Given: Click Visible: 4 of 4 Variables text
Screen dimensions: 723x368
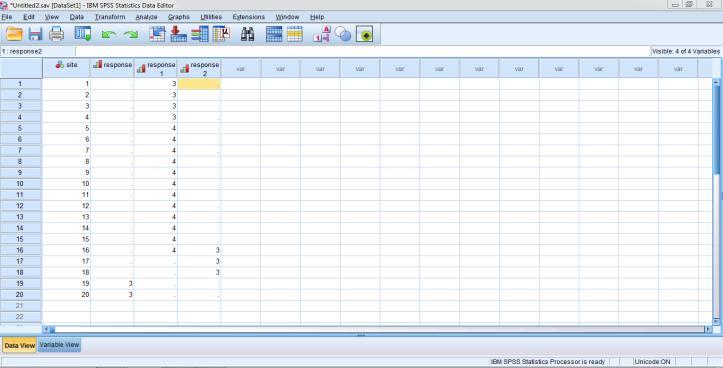Looking at the screenshot, I should tap(686, 52).
